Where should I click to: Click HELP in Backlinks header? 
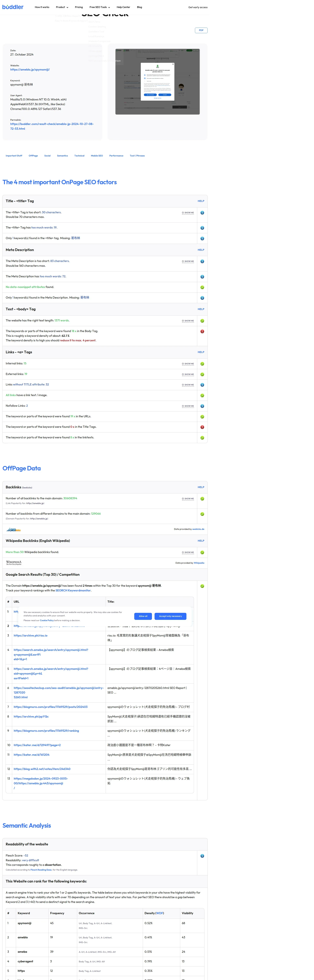(201, 487)
